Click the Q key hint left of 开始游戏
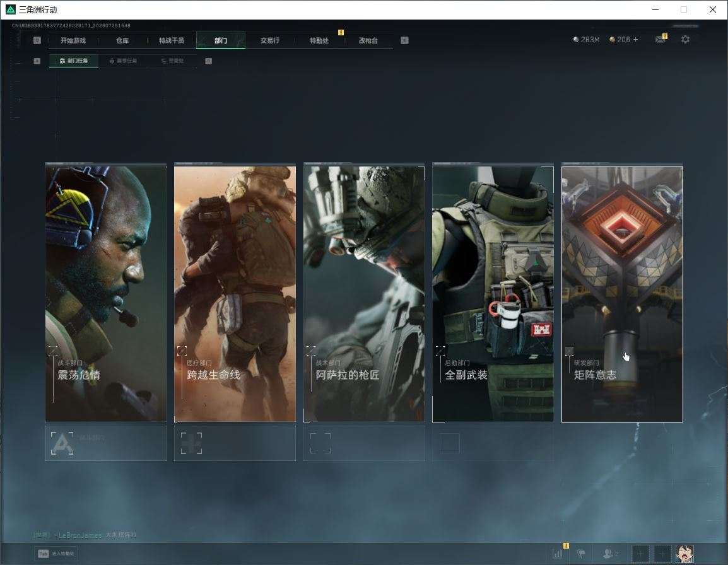 coord(37,40)
